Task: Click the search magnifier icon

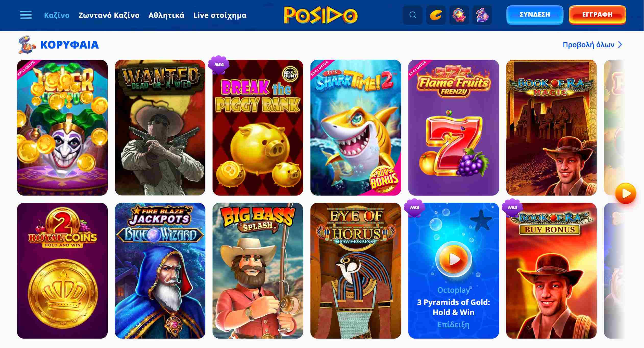Action: 413,15
